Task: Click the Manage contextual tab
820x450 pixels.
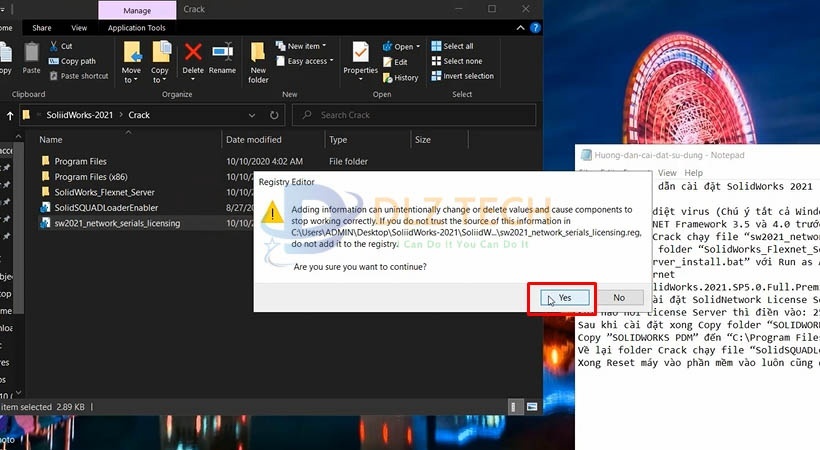Action: (137, 10)
